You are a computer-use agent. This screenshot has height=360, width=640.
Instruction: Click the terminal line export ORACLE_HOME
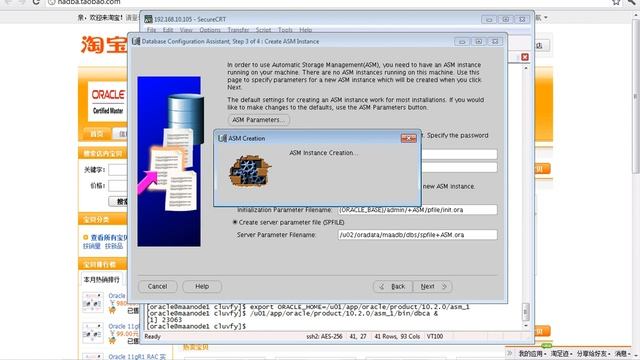pyautogui.click(x=308, y=307)
